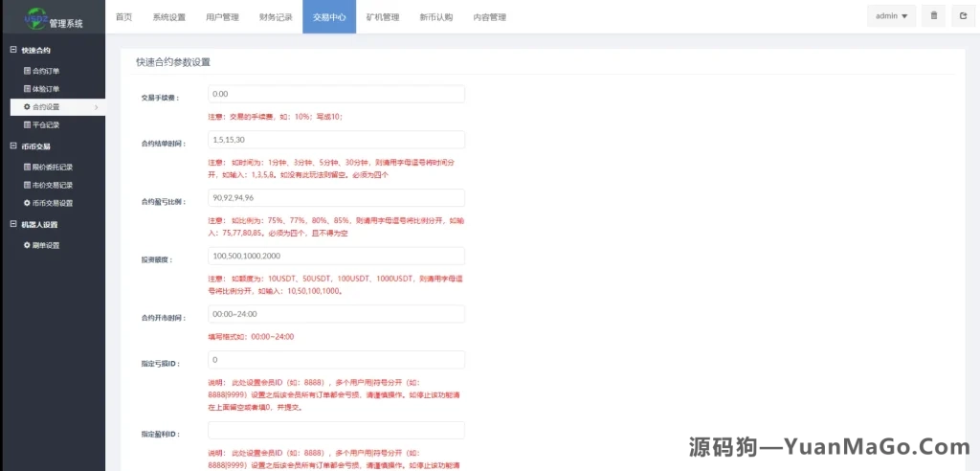Screen dimensions: 980x471
Task: Click the red note mentioning 75,77,80,85
Action: coord(336,227)
